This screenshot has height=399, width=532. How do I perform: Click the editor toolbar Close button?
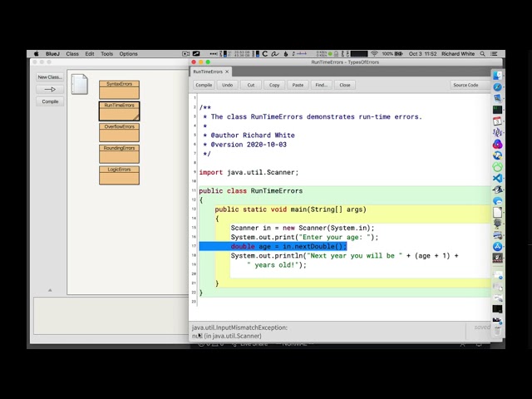click(345, 85)
